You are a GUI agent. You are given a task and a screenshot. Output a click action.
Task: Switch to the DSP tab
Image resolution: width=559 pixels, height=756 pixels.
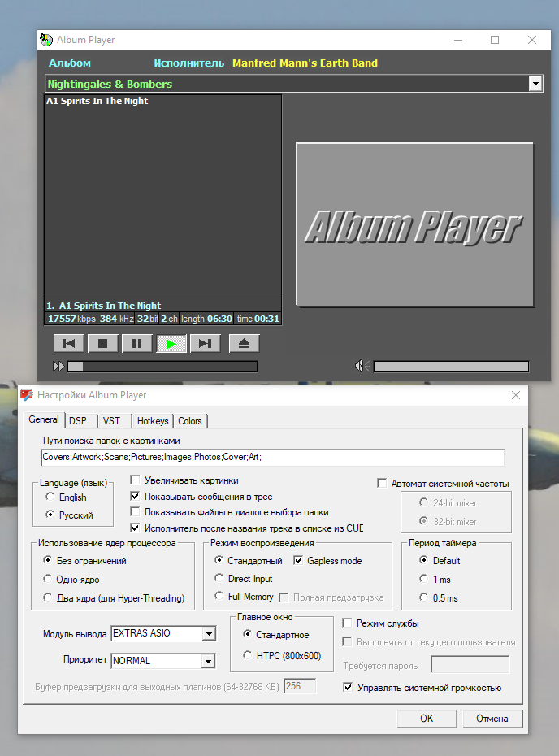pyautogui.click(x=78, y=421)
